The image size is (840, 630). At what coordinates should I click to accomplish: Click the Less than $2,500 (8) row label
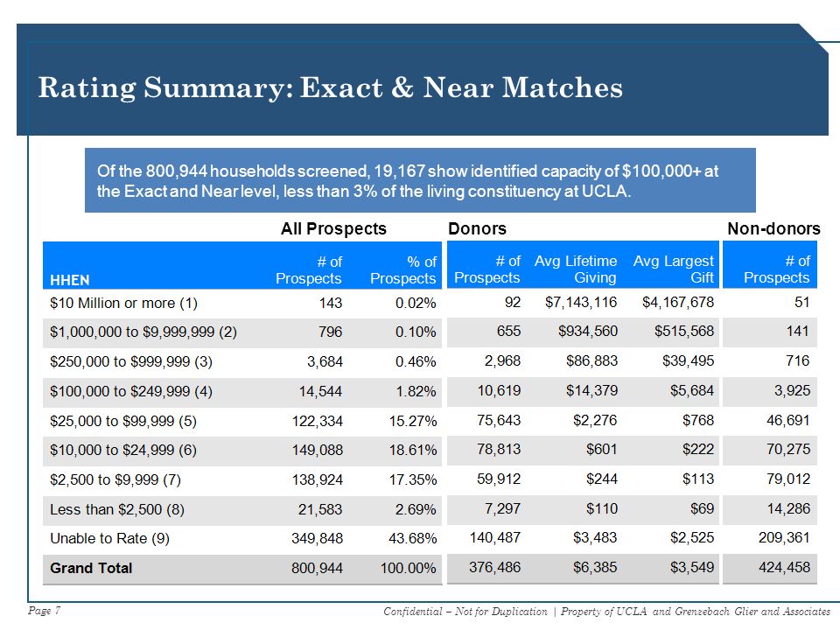click(117, 509)
